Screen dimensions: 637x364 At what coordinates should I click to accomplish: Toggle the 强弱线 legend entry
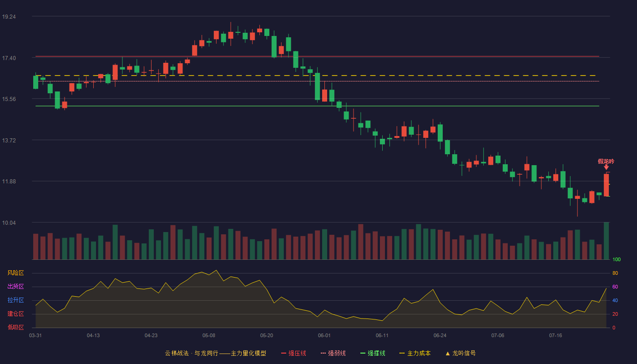pyautogui.click(x=333, y=353)
